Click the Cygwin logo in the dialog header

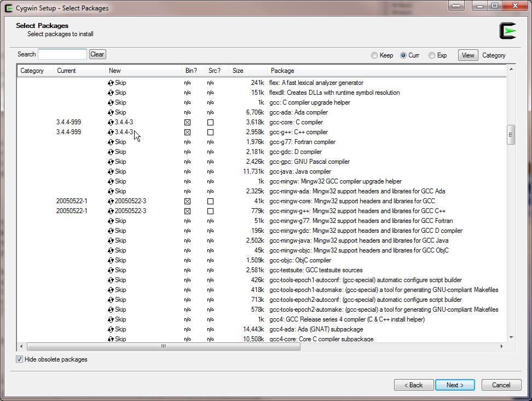(507, 31)
